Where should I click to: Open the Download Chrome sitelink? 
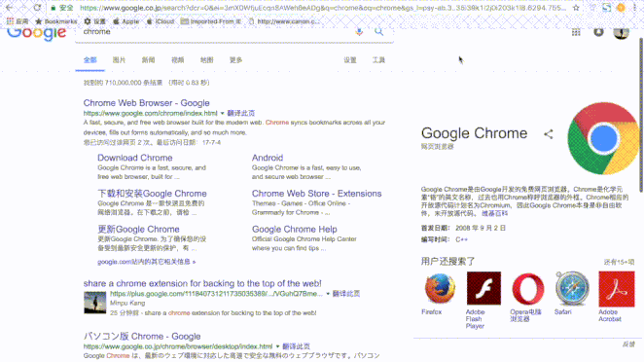(135, 158)
